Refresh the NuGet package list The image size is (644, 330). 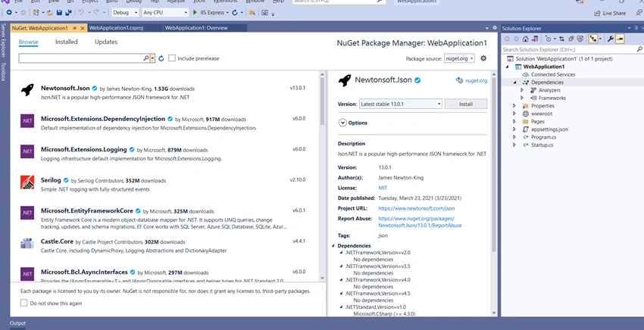point(161,59)
